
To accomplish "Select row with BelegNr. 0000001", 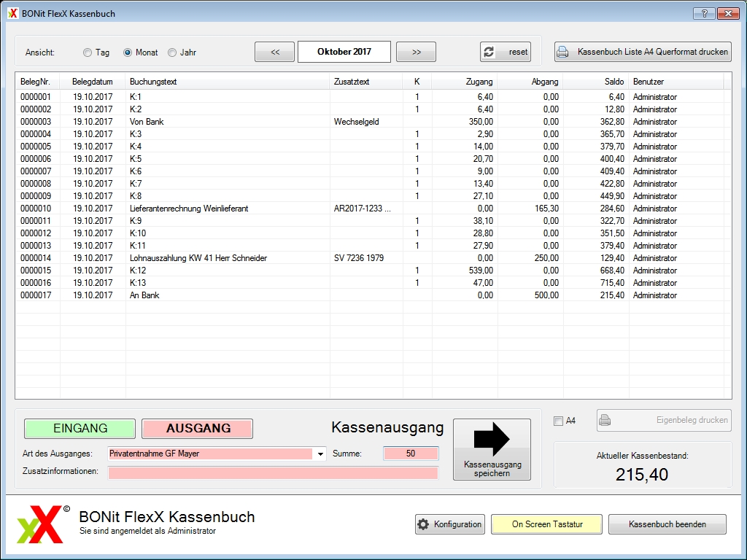I will pos(370,97).
